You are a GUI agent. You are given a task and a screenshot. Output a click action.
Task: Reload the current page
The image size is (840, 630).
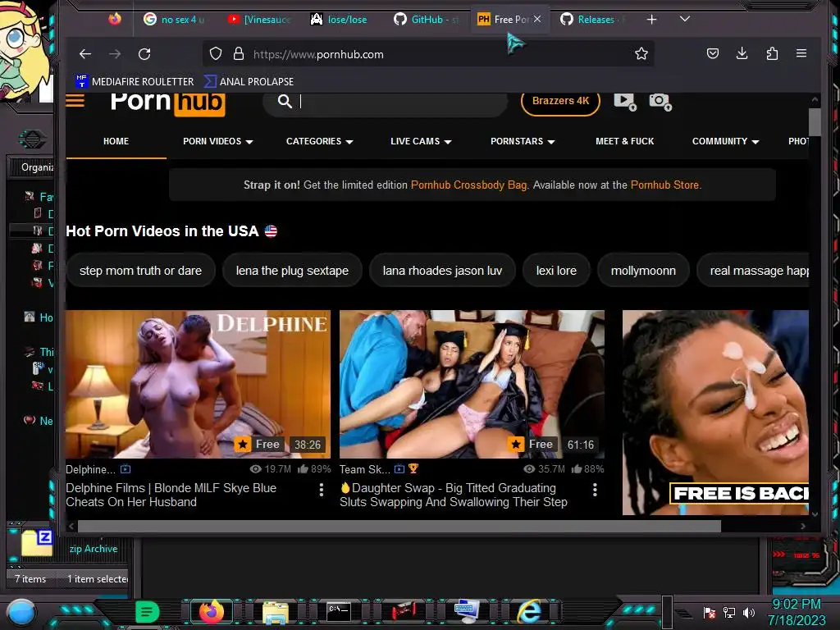click(x=144, y=54)
